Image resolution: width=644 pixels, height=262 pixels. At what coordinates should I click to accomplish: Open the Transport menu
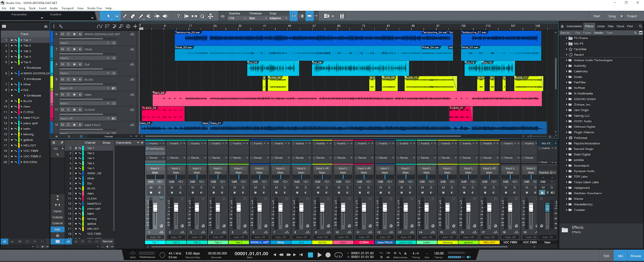click(67, 8)
